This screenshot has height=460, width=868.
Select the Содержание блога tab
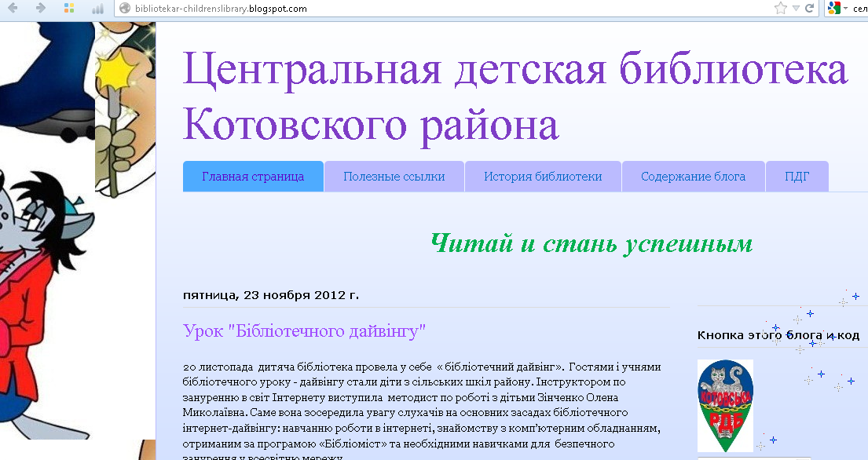693,177
